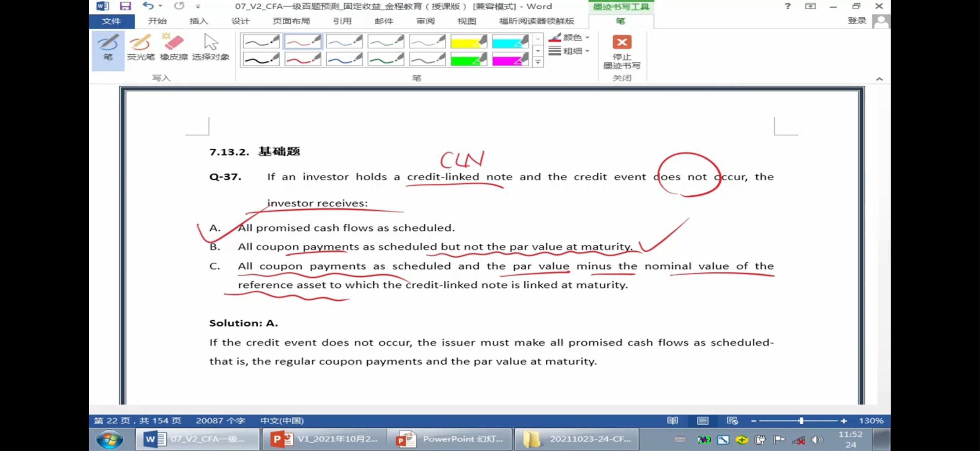Viewport: 980px width, 451px height.
Task: Open the pen Color (颜色) dropdown
Action: (x=569, y=38)
